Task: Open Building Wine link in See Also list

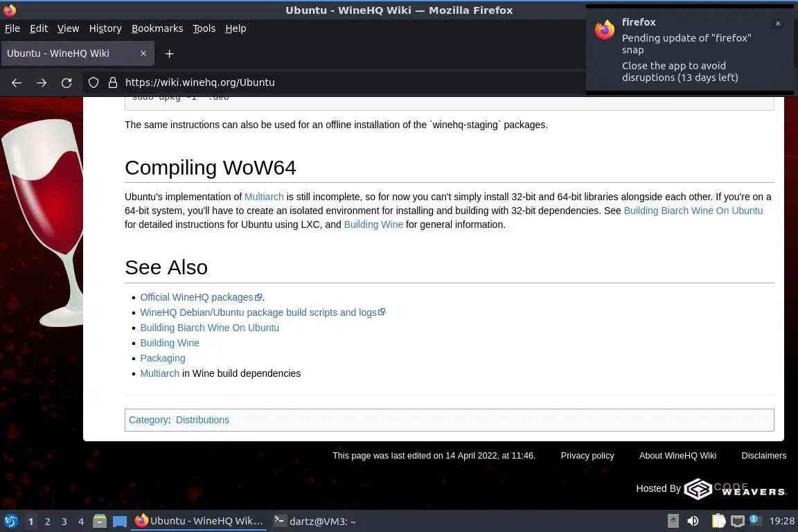Action: [x=170, y=343]
